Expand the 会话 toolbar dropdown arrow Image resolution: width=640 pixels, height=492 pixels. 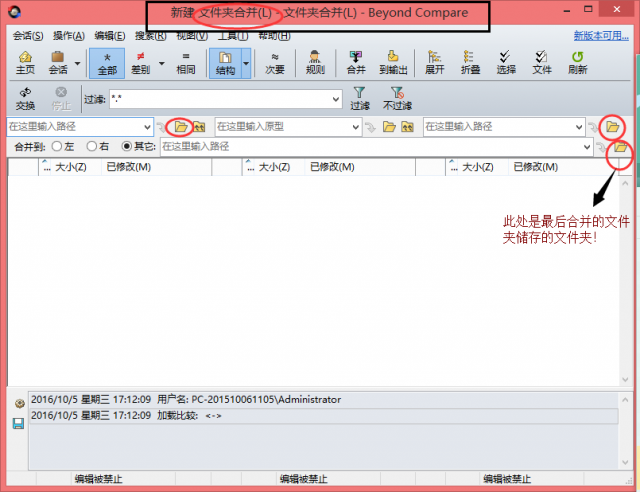coord(78,63)
